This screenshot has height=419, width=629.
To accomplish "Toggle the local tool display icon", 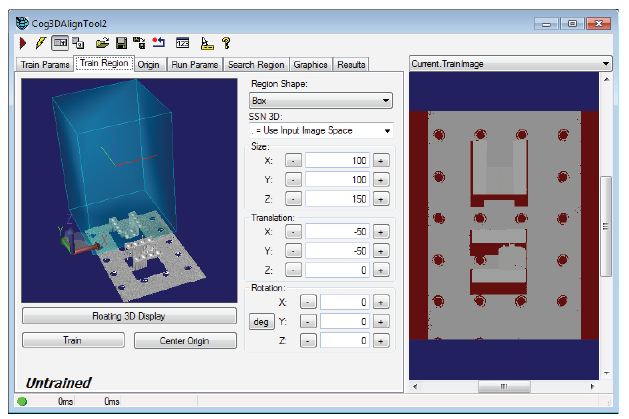I will point(60,43).
